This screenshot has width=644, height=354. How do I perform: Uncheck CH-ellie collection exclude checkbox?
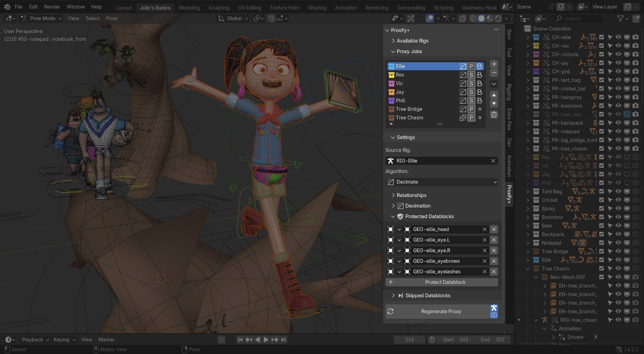(x=602, y=37)
